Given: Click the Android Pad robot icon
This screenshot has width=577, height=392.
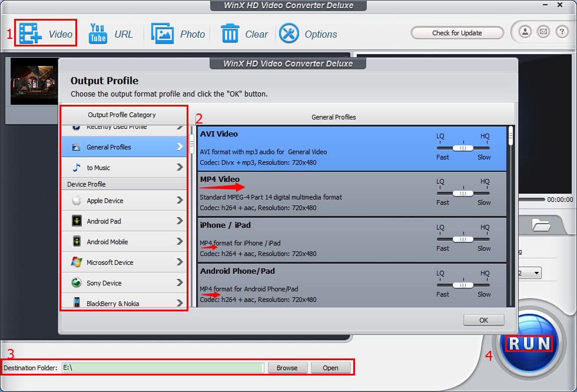Looking at the screenshot, I should point(77,221).
